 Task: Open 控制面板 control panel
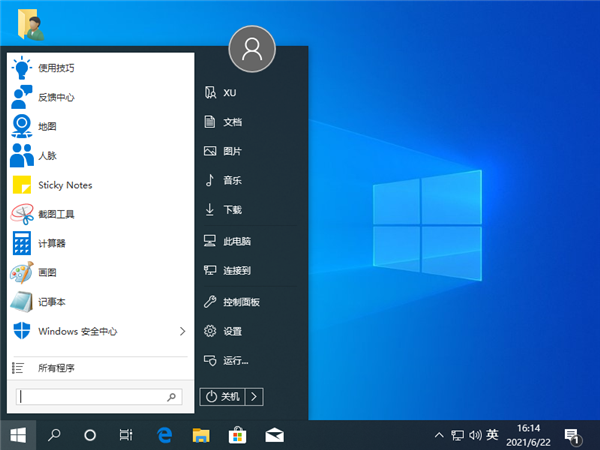pyautogui.click(x=240, y=301)
